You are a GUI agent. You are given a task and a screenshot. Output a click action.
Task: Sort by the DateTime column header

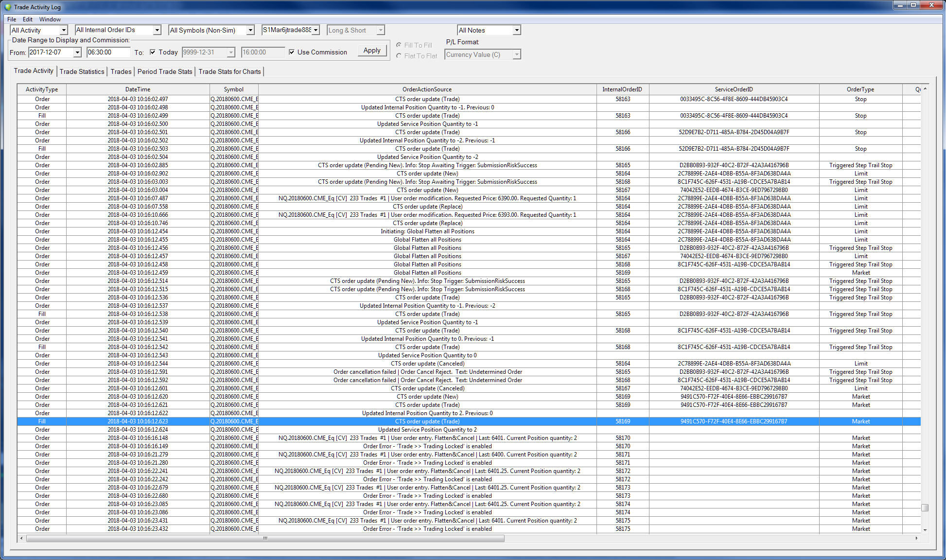pyautogui.click(x=138, y=89)
